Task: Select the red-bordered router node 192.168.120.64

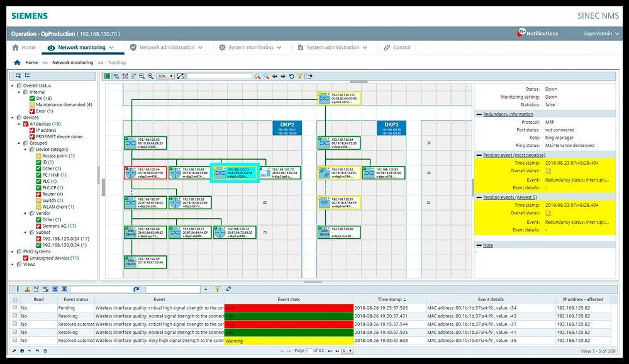Action: tap(146, 173)
